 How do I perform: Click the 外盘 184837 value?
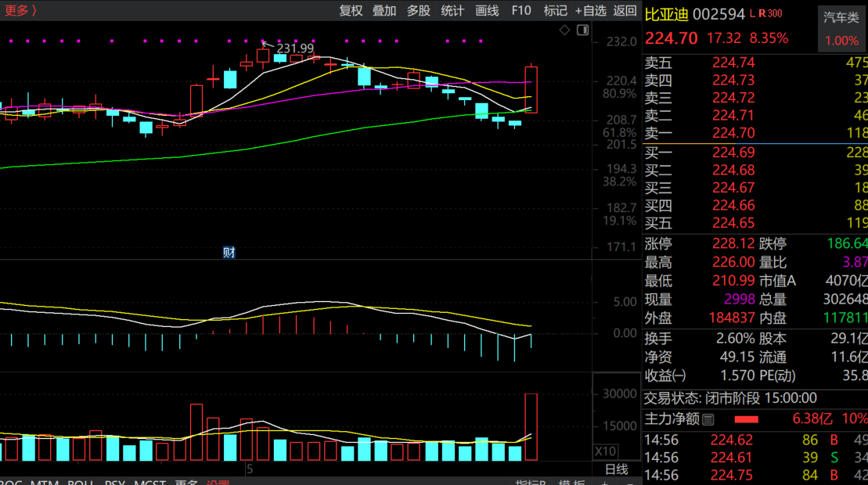(x=732, y=318)
